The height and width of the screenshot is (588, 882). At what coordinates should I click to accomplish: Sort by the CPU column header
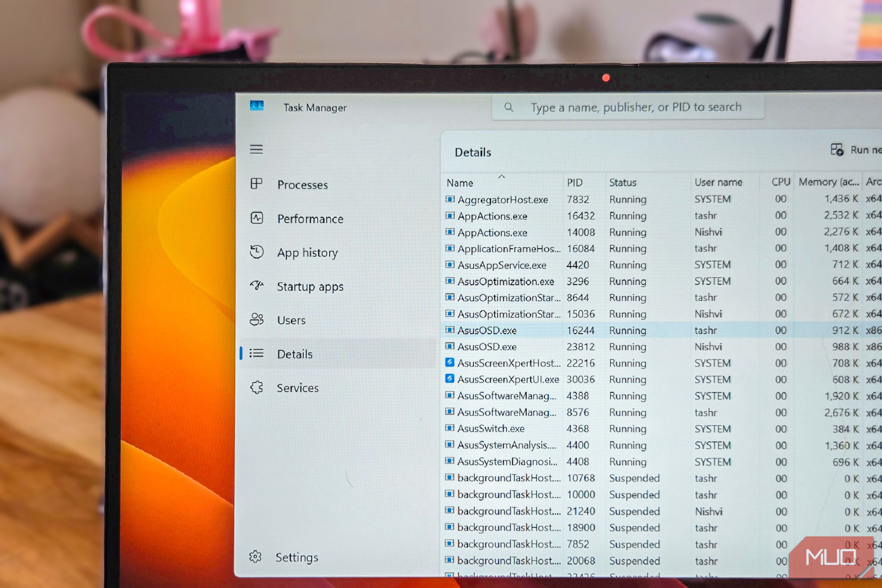click(777, 182)
